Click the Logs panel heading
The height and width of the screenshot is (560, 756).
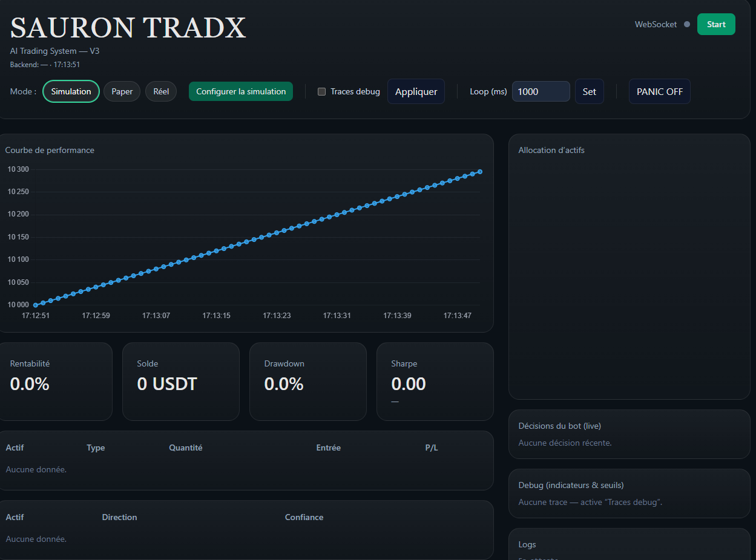click(x=527, y=545)
